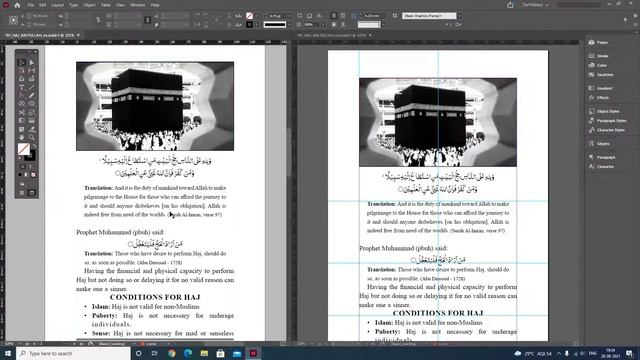
Task: Open the Type menu
Action: 73,5
